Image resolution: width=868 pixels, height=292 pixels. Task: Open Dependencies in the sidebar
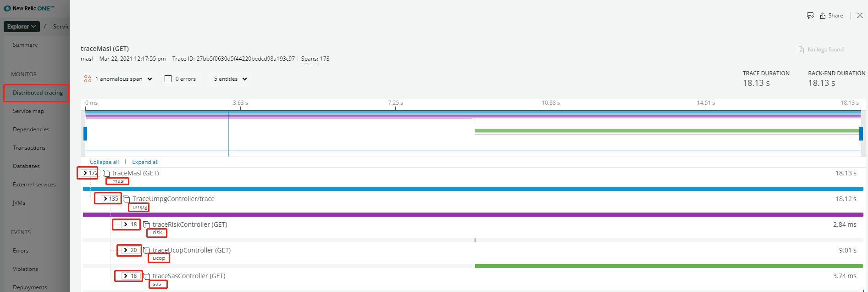[31, 129]
